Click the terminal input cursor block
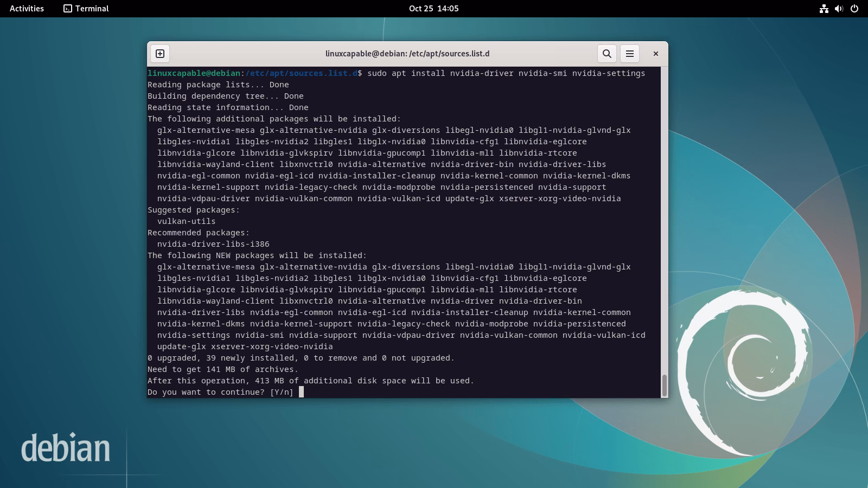 point(301,392)
